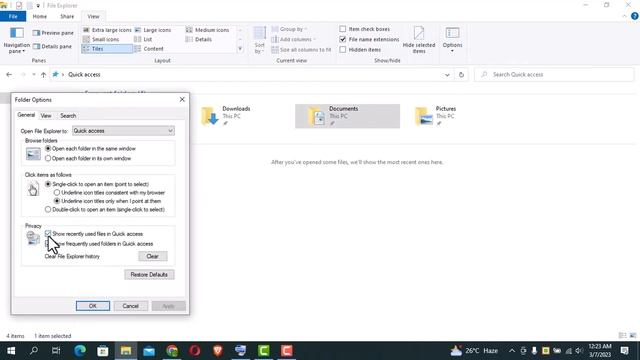Open the Windows Start menu
The height and width of the screenshot is (360, 640).
click(11, 351)
